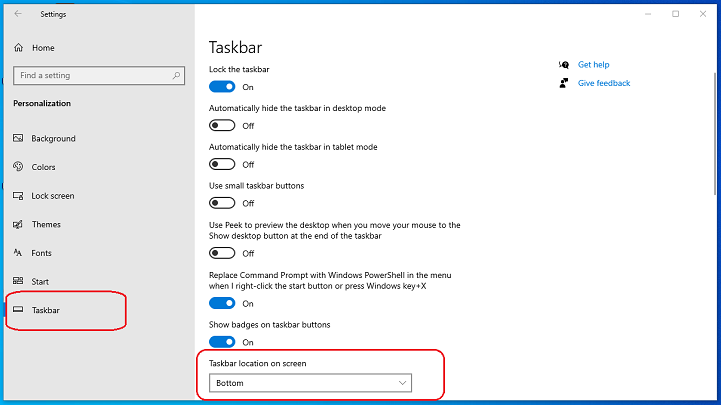This screenshot has height=405, width=721.
Task: Open the Get help link
Action: 593,64
